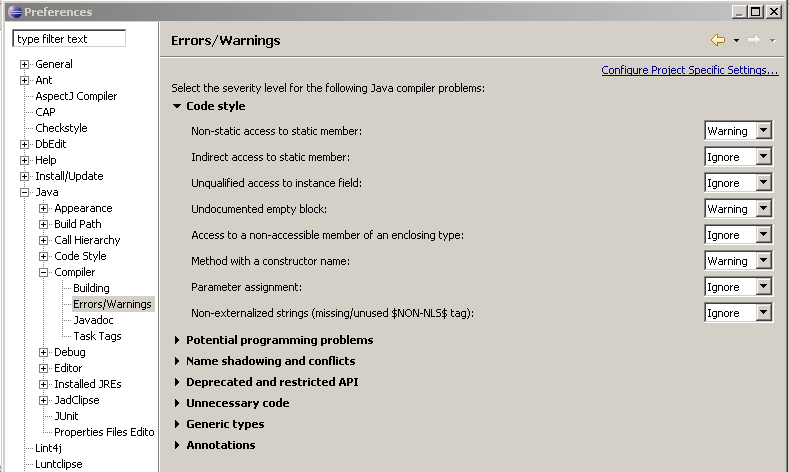Screen dimensions: 789x472
Task: Click the forward navigation arrow icon
Action: tap(753, 40)
